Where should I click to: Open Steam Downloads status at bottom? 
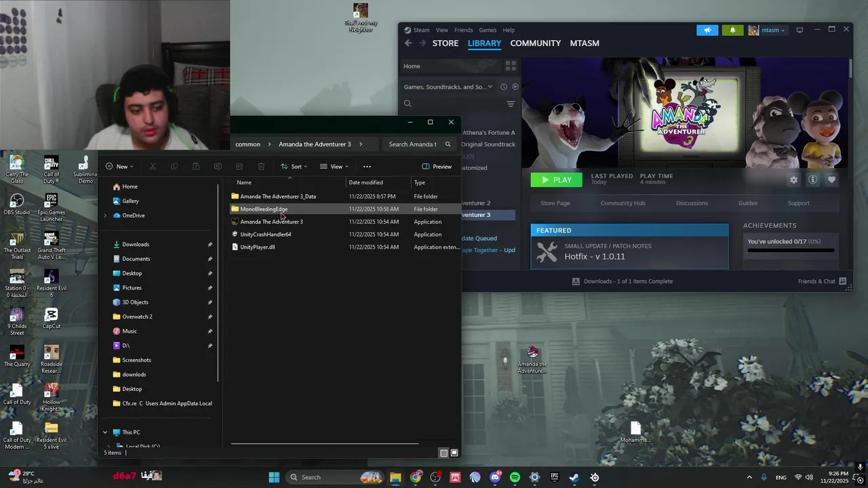pos(623,281)
